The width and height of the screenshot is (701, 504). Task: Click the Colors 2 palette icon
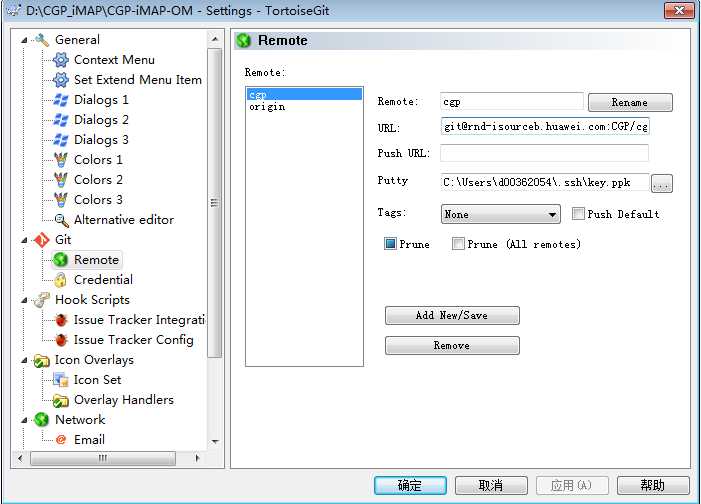point(61,180)
